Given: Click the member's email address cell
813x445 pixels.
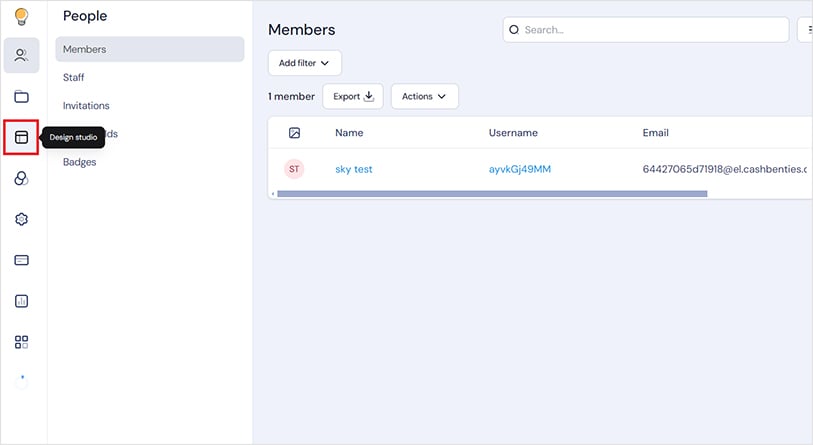Looking at the screenshot, I should (725, 169).
